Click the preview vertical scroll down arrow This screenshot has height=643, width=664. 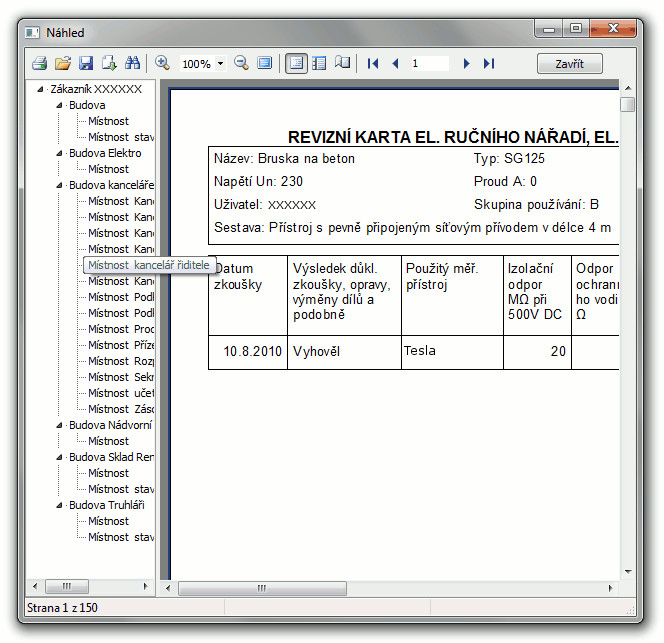tap(628, 572)
